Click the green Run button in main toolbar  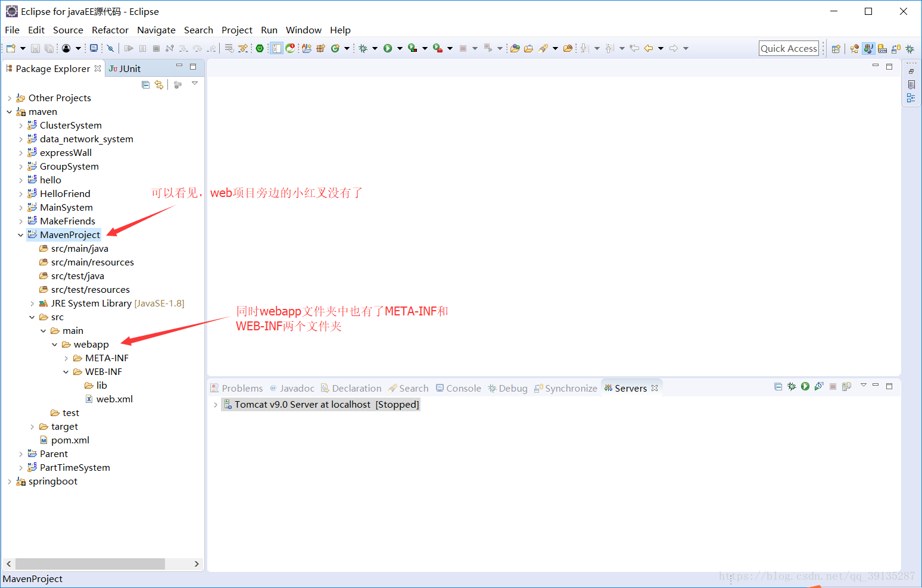pos(388,48)
